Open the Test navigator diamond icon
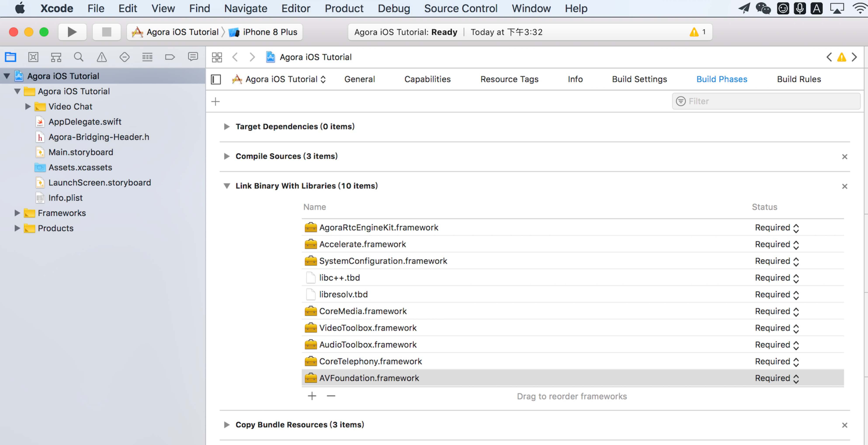The width and height of the screenshot is (868, 445). pos(124,57)
